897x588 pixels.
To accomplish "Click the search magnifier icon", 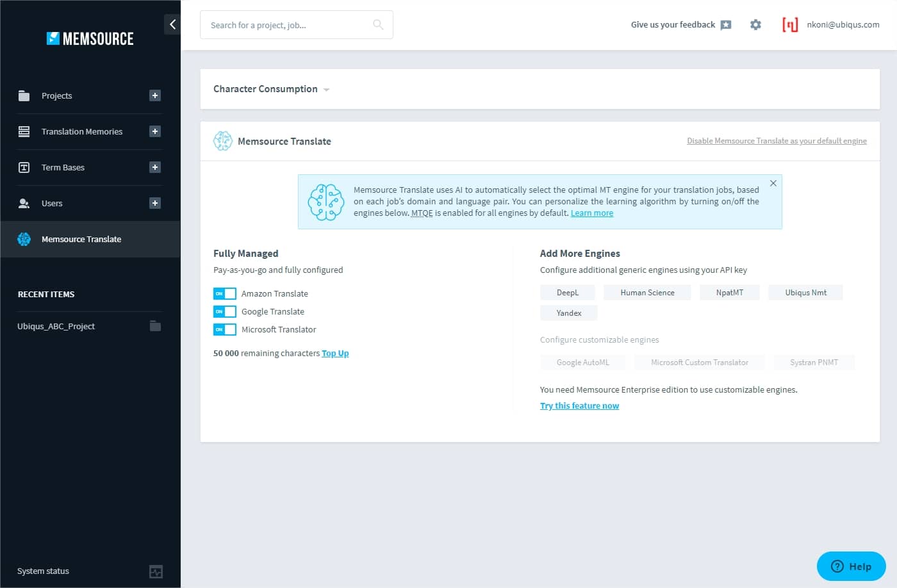I will tap(378, 24).
